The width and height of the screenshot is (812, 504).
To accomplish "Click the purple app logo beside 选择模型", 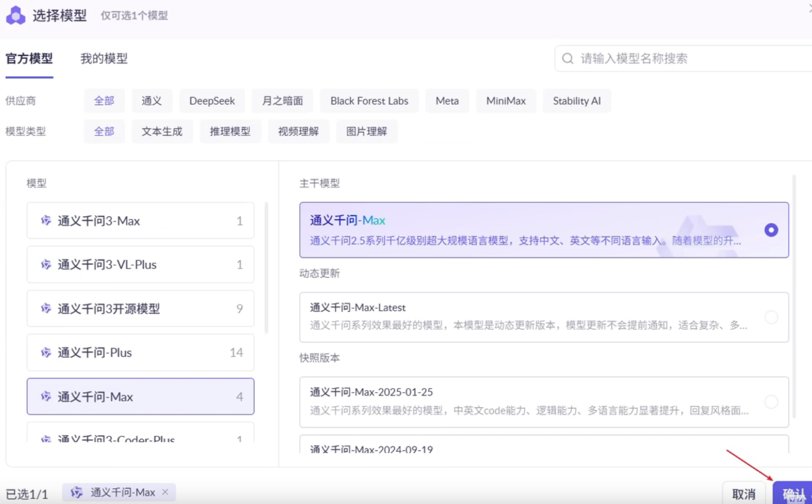I will pos(15,15).
